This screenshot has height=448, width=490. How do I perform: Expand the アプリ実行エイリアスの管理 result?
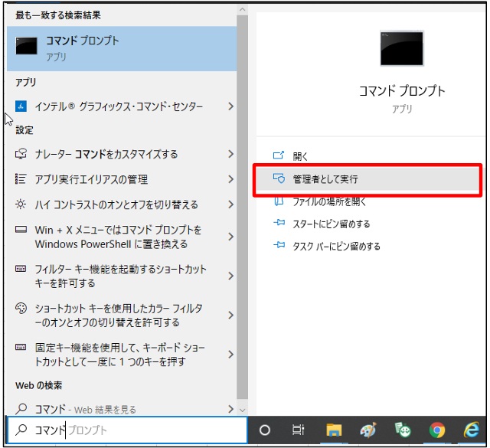(x=230, y=179)
